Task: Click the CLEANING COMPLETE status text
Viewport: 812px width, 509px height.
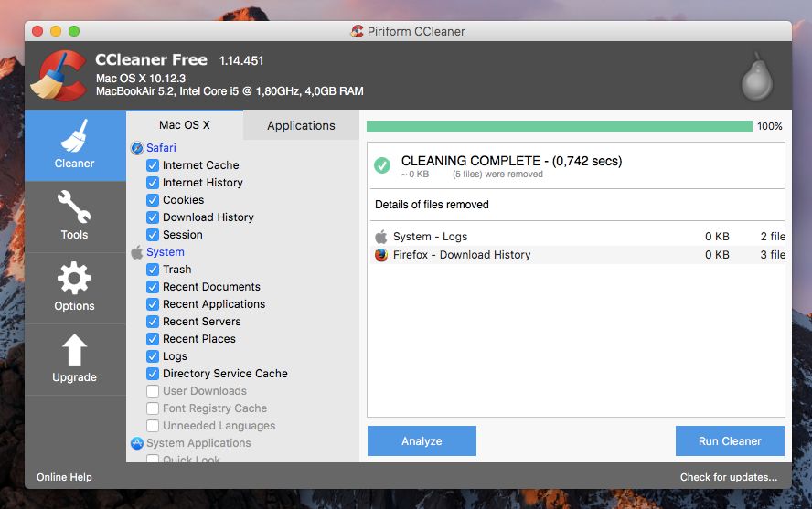Action: pos(512,161)
